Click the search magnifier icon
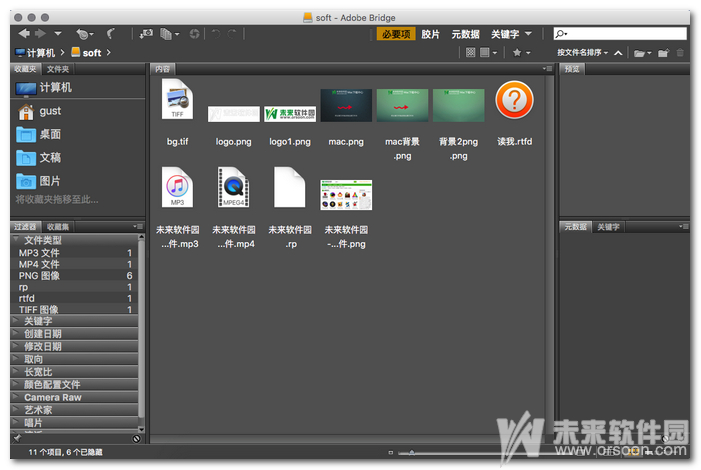Image resolution: width=701 pixels, height=470 pixels. click(560, 34)
